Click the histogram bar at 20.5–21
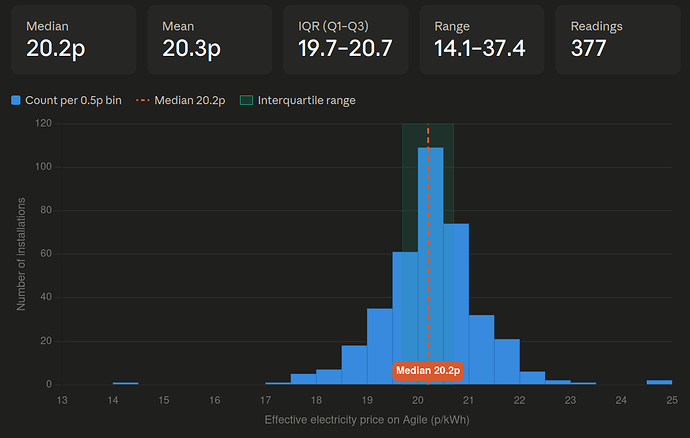This screenshot has height=438, width=690. pos(456,304)
